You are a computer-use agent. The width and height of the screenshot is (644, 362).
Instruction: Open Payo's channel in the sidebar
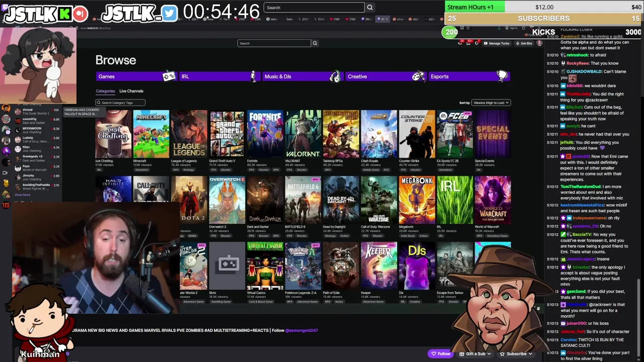pyautogui.click(x=36, y=168)
